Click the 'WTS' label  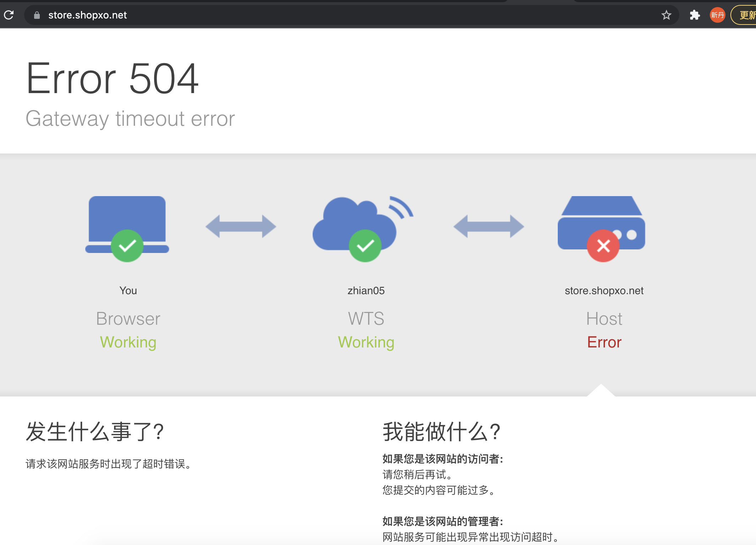pos(366,319)
